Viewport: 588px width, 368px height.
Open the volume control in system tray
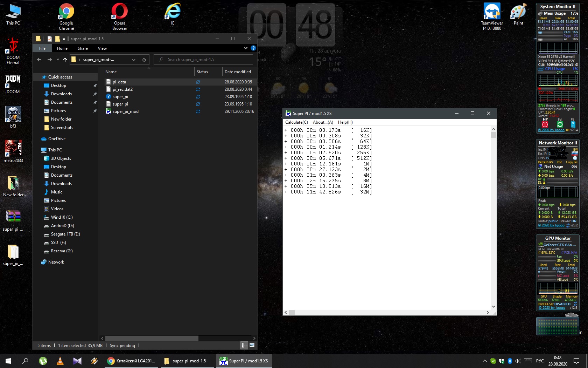point(518,361)
